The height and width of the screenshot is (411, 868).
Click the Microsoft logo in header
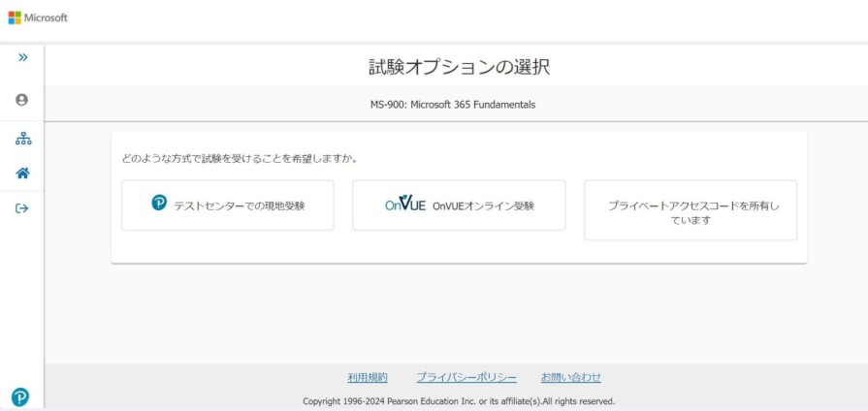pos(38,17)
